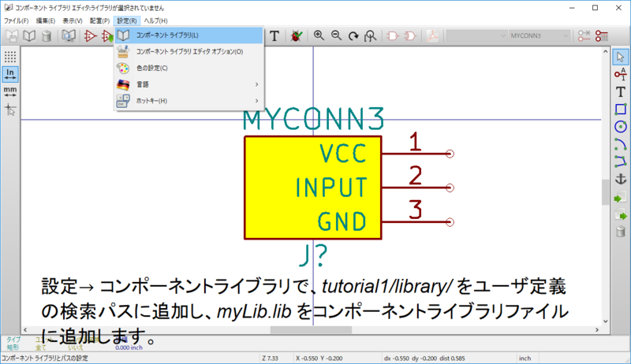Show De Morgan body style gate icon

click(409, 35)
